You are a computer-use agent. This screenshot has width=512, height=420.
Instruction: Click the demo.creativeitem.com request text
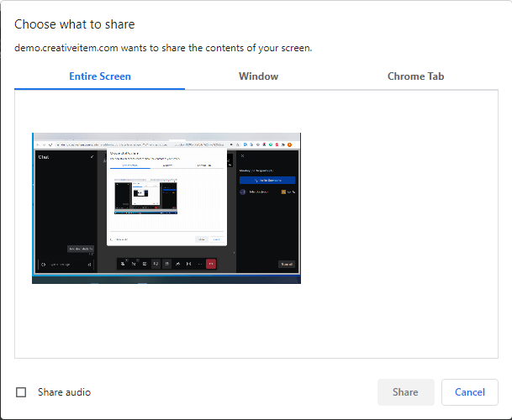pyautogui.click(x=163, y=48)
